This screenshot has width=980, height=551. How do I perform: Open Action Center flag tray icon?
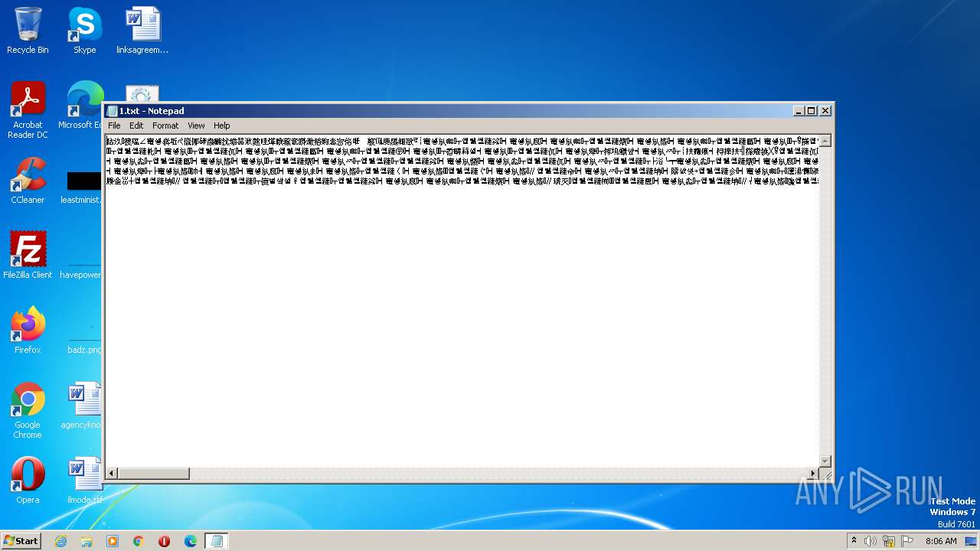[907, 541]
